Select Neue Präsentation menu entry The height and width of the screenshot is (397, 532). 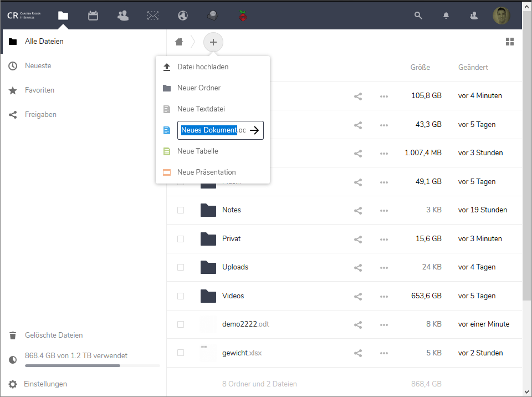[206, 172]
